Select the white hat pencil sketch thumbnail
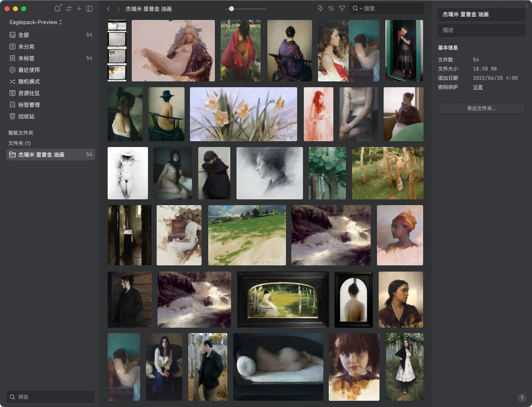This screenshot has height=407, width=532. pyautogui.click(x=128, y=173)
